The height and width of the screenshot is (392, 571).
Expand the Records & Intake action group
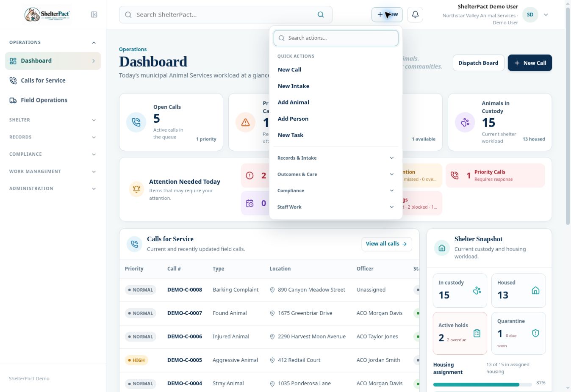[335, 158]
